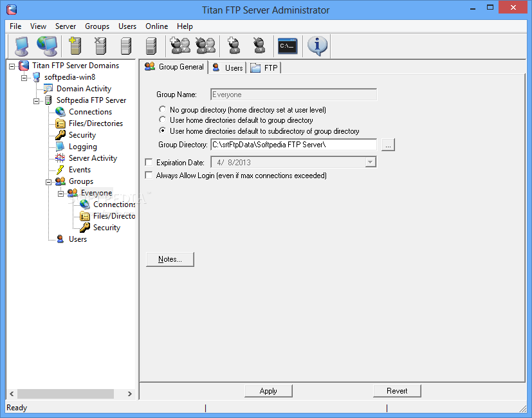Click the delete server toolbar icon
The image size is (532, 418).
(100, 46)
